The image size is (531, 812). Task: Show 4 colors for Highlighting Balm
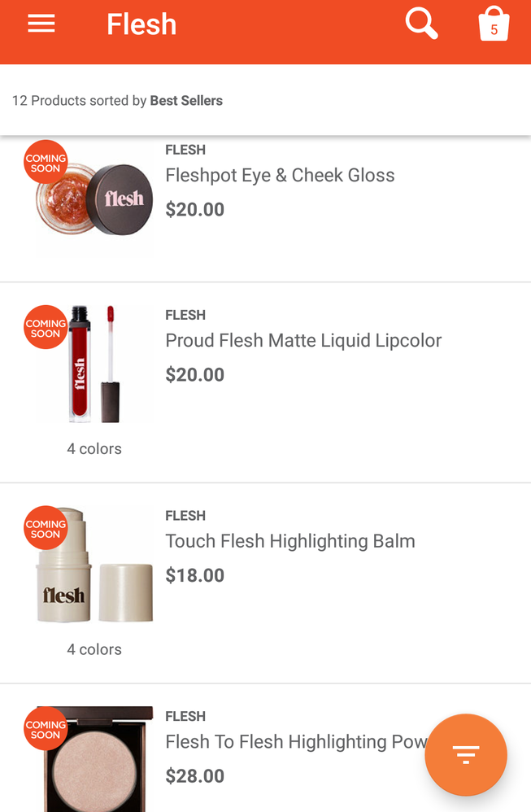click(94, 649)
